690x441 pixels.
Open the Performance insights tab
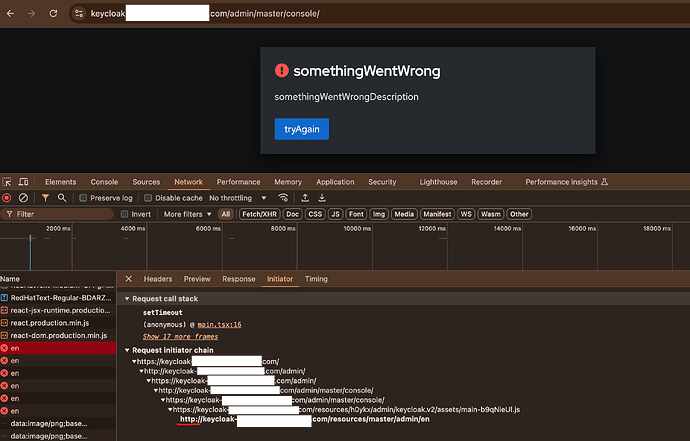pos(566,182)
